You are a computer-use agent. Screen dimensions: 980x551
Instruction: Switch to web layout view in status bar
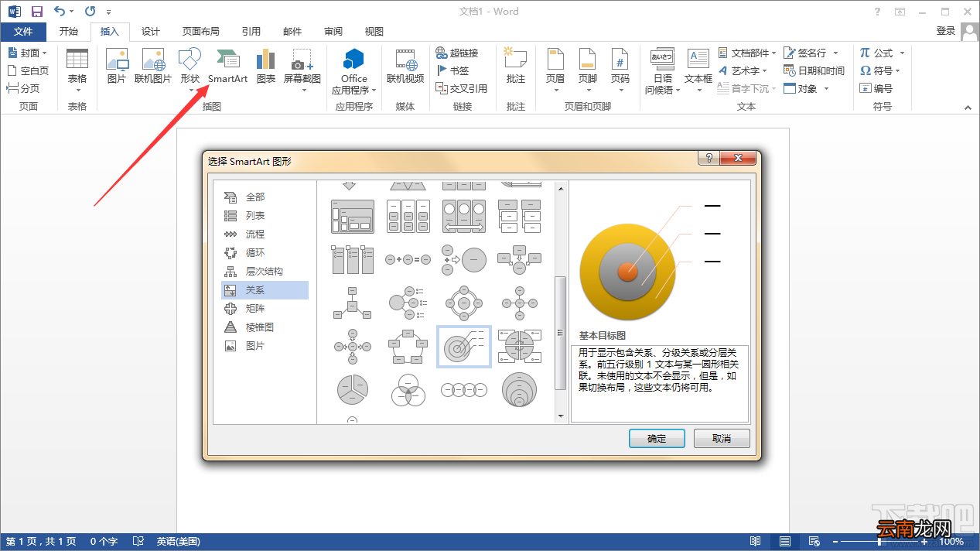[814, 542]
